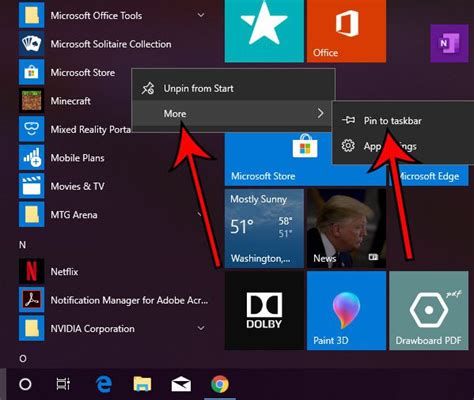
Task: Click the Microsoft Store bag icon in app list
Action: (x=31, y=72)
